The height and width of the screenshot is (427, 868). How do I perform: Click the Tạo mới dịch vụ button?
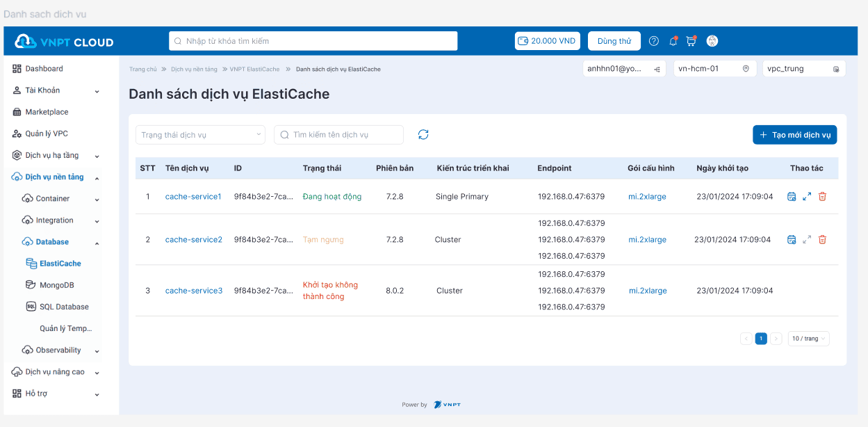794,135
